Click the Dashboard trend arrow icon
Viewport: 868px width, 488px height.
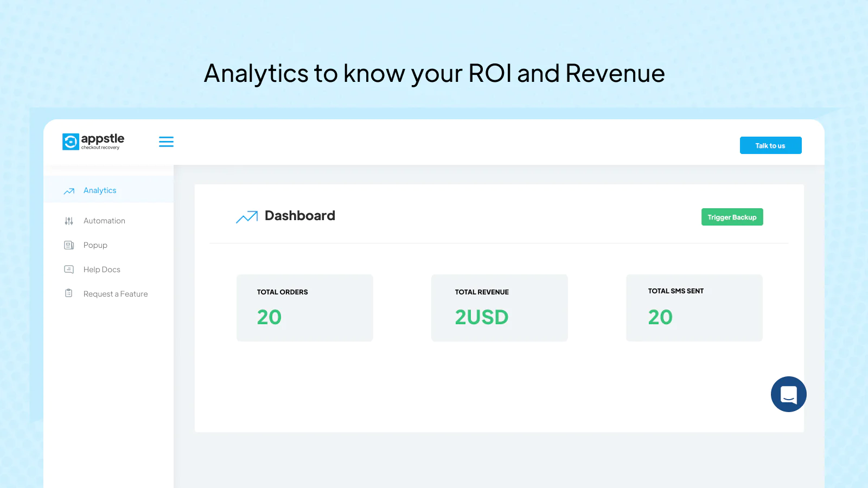(x=247, y=217)
